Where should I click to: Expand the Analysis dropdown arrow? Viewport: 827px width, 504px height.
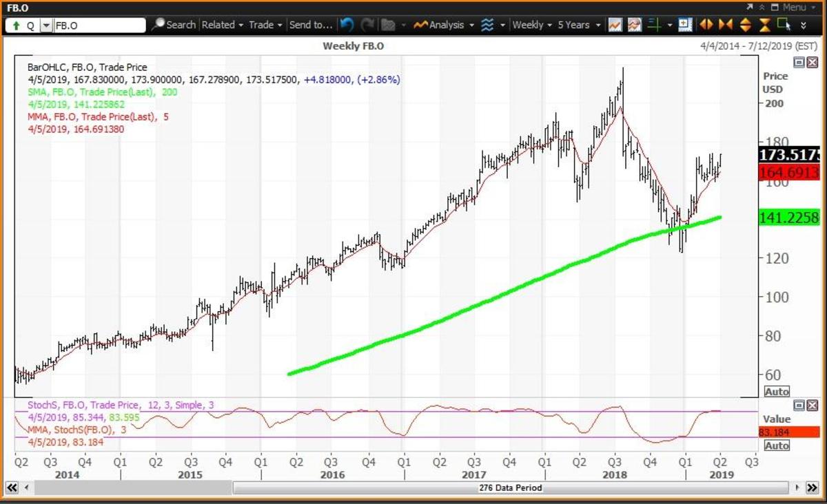pos(470,25)
